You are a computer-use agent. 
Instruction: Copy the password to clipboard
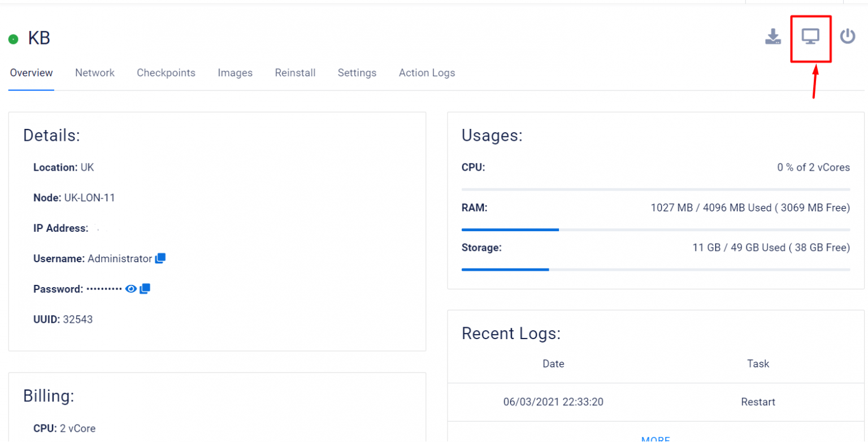click(145, 289)
